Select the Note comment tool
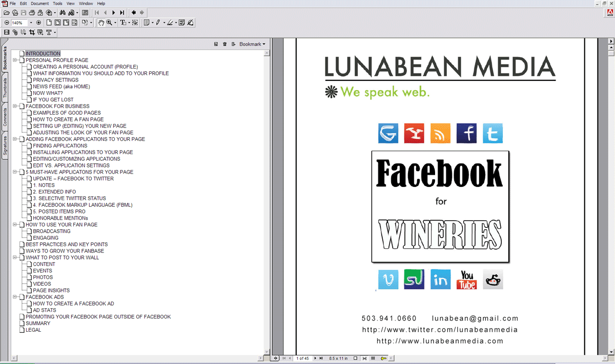 pyautogui.click(x=147, y=23)
